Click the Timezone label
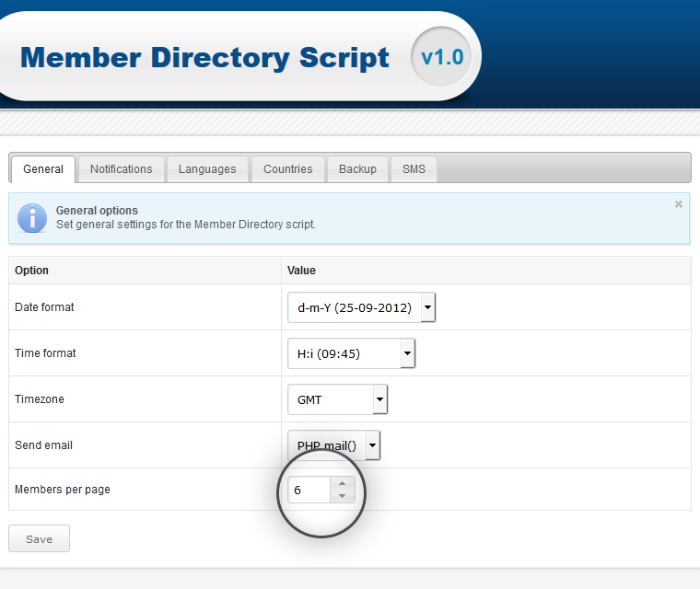The width and height of the screenshot is (700, 589). point(40,398)
